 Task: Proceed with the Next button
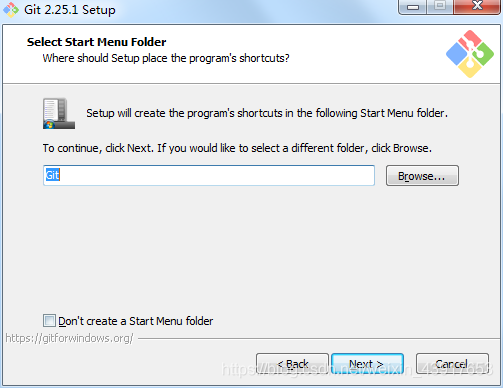click(x=367, y=364)
